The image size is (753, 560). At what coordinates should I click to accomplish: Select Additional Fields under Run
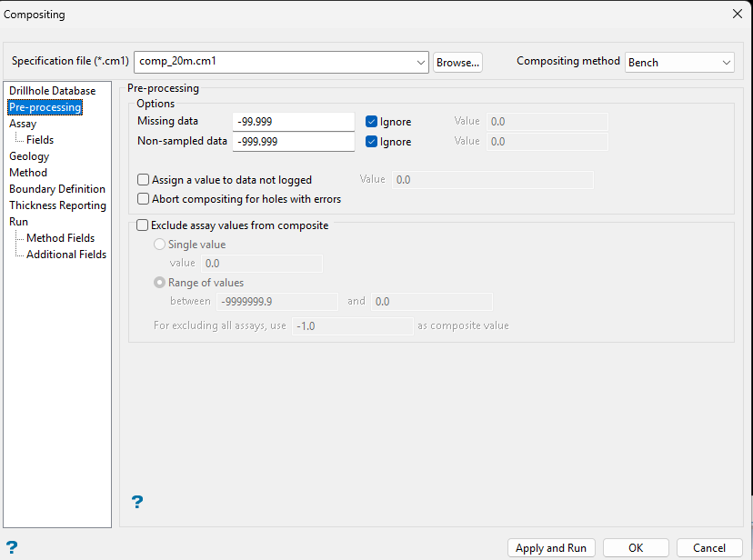tap(66, 255)
